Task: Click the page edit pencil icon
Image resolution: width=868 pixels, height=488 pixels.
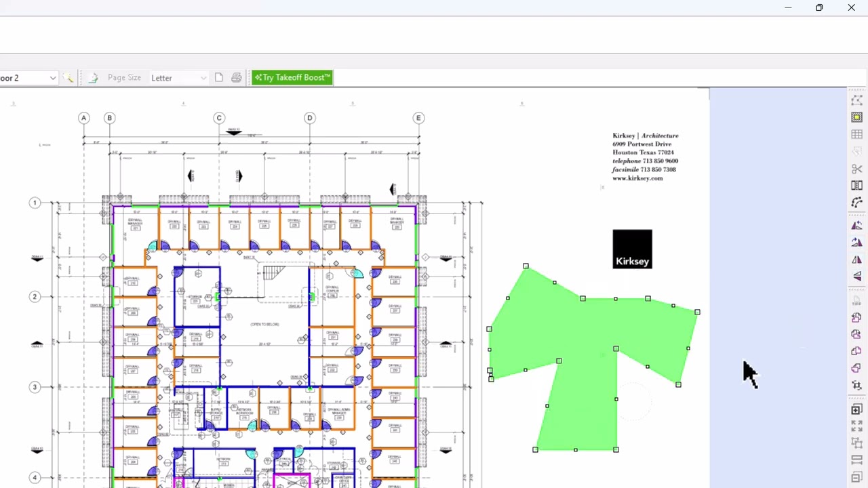Action: click(93, 78)
